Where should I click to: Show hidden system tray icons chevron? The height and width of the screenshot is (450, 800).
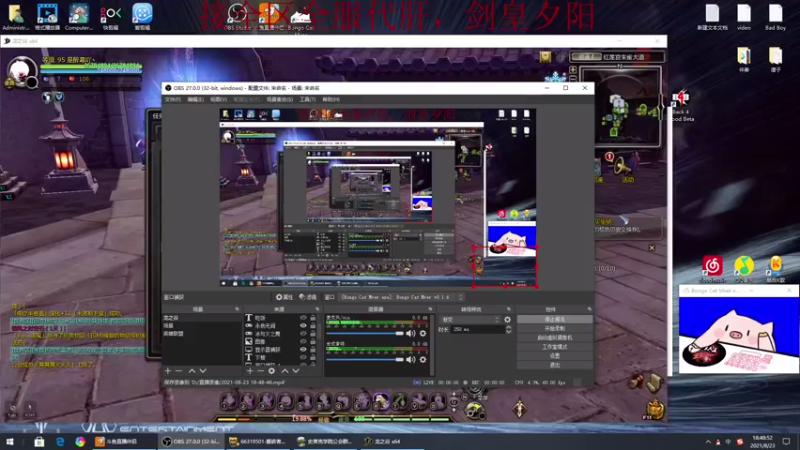pyautogui.click(x=708, y=442)
